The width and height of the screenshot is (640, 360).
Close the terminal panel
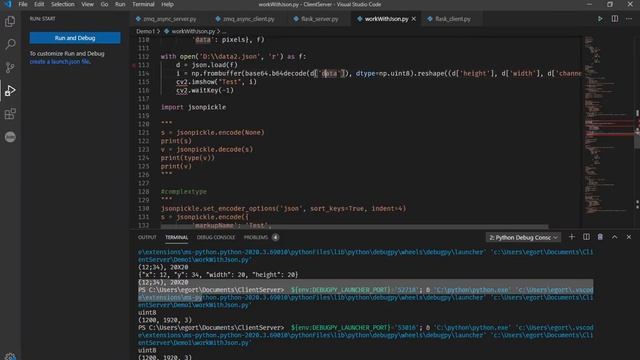pyautogui.click(x=629, y=237)
